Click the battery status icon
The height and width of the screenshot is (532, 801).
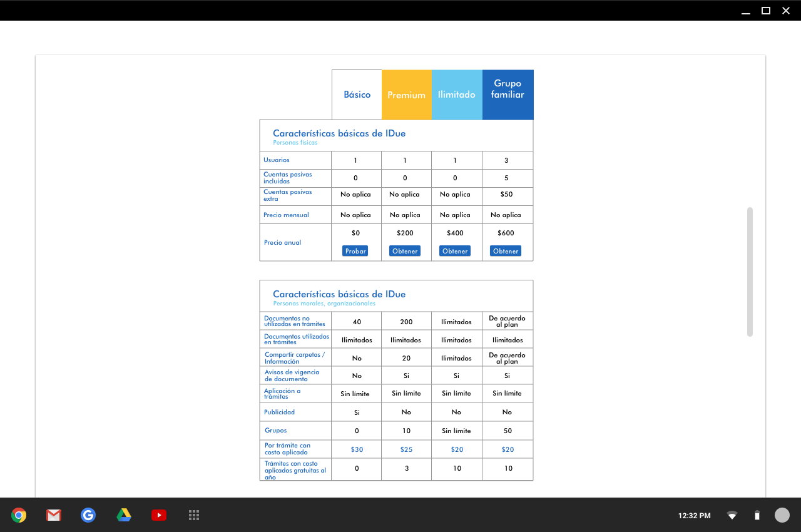pyautogui.click(x=757, y=516)
